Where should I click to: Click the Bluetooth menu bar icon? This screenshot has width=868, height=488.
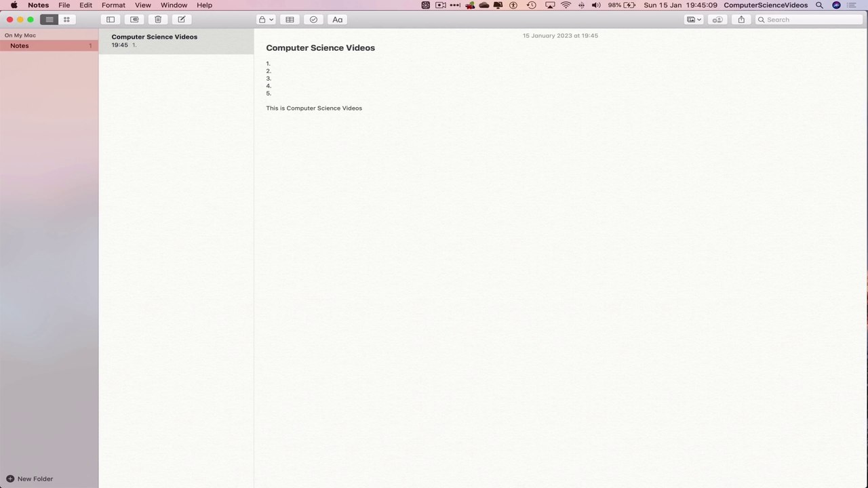581,5
